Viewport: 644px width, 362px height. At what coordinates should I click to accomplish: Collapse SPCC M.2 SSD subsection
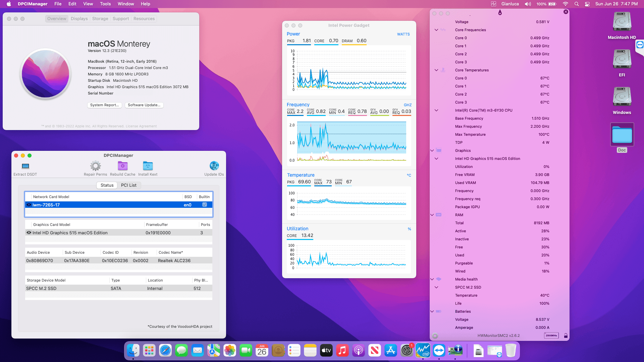[x=436, y=287]
